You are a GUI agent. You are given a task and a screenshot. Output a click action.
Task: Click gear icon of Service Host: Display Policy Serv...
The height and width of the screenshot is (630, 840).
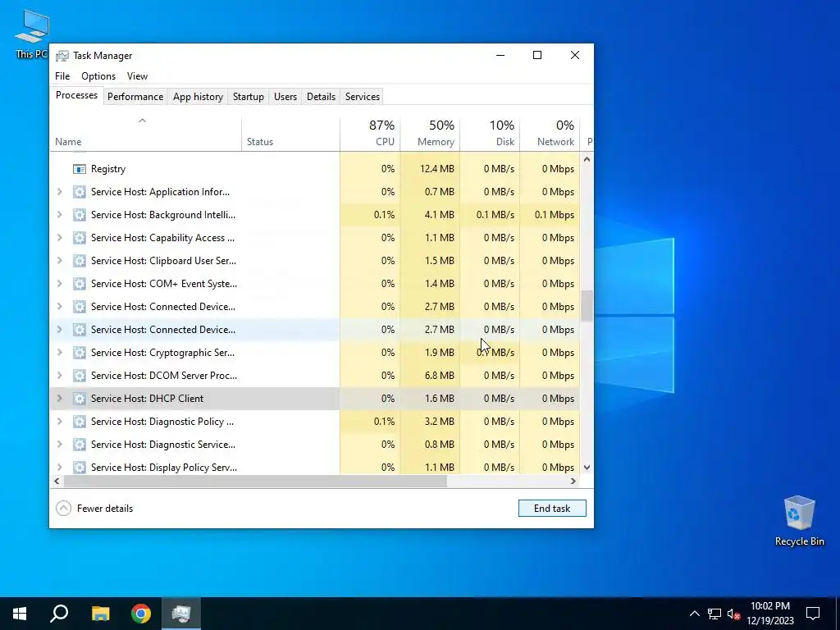click(80, 467)
